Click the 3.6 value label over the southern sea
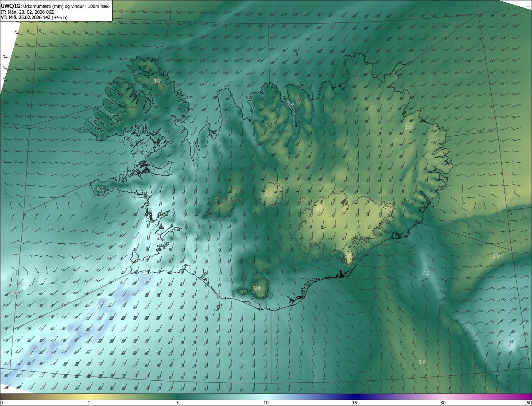 click(x=422, y=362)
